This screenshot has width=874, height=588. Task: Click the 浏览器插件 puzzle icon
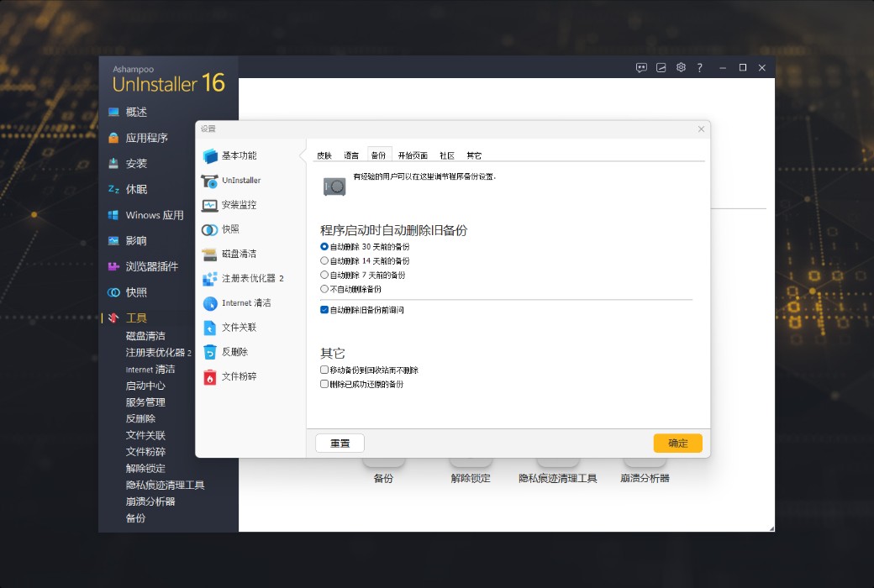click(x=113, y=266)
